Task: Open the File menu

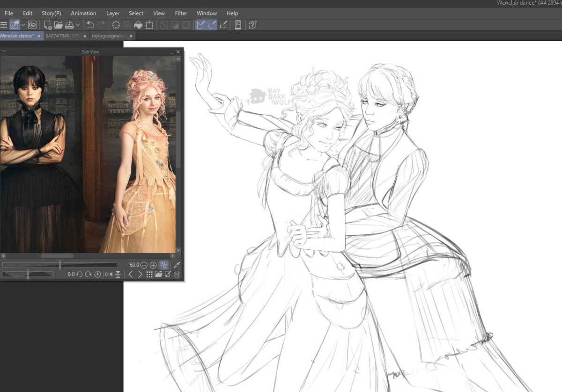Action: [x=9, y=13]
